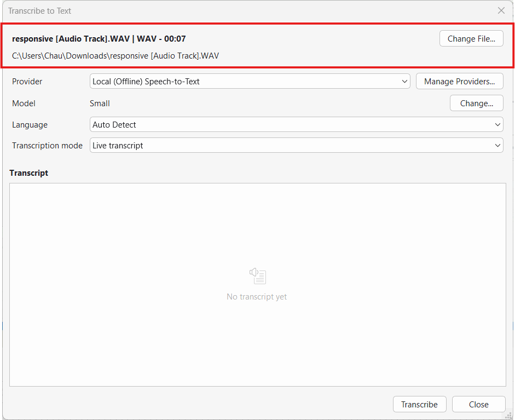
Task: Open the Transcription mode dropdown
Action: [296, 145]
